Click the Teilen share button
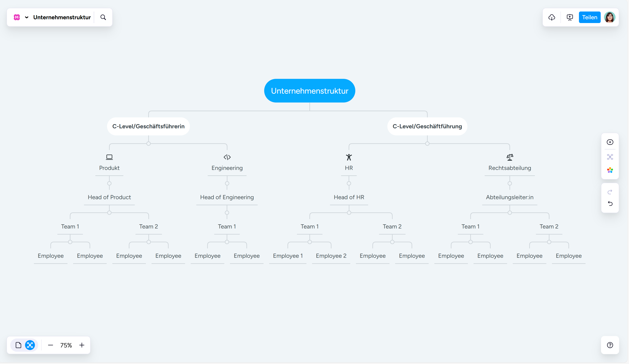629x364 pixels. point(589,17)
